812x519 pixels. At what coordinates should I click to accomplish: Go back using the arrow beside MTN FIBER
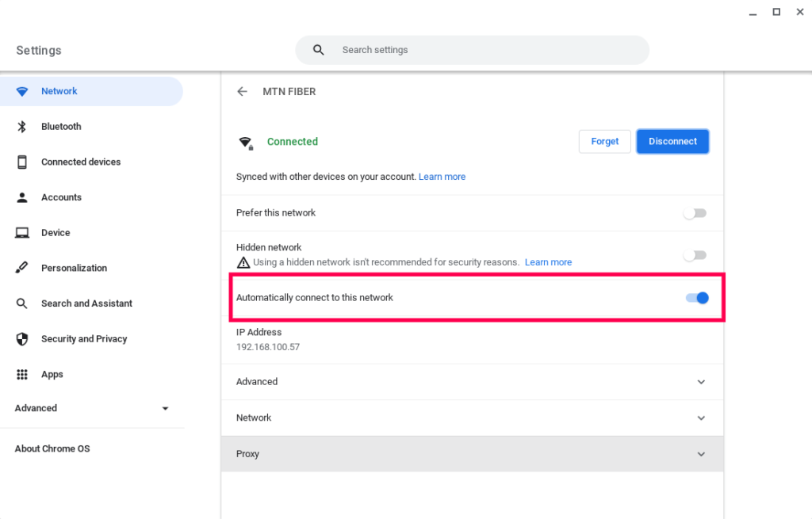coord(243,92)
